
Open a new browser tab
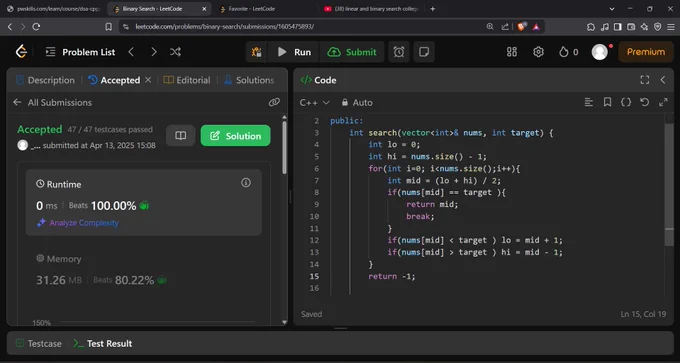[432, 9]
